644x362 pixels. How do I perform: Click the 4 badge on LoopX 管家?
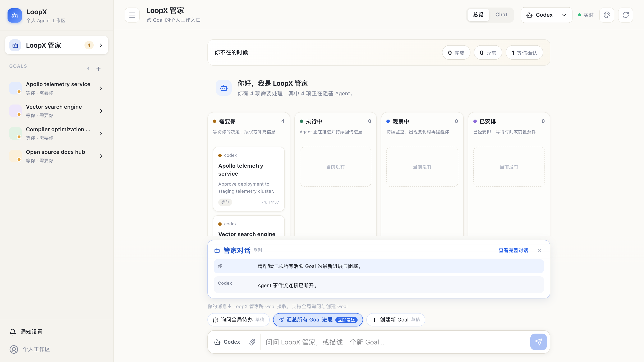pos(89,45)
